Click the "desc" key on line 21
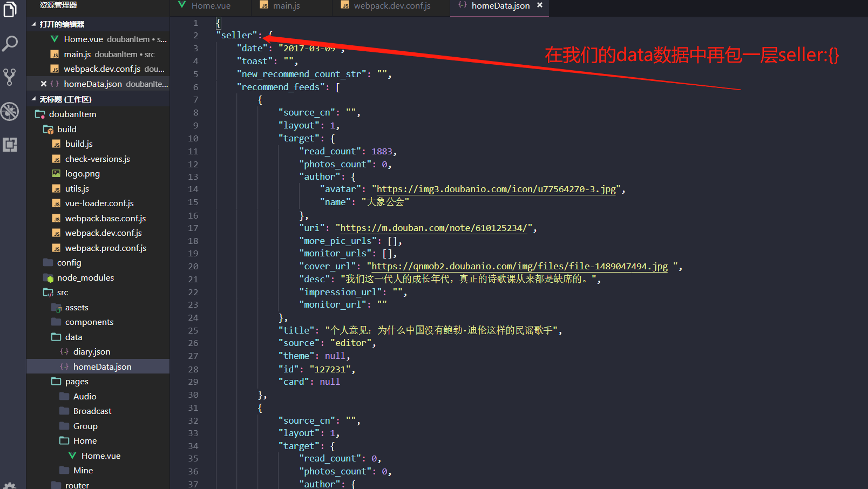The width and height of the screenshot is (868, 489). click(x=315, y=279)
